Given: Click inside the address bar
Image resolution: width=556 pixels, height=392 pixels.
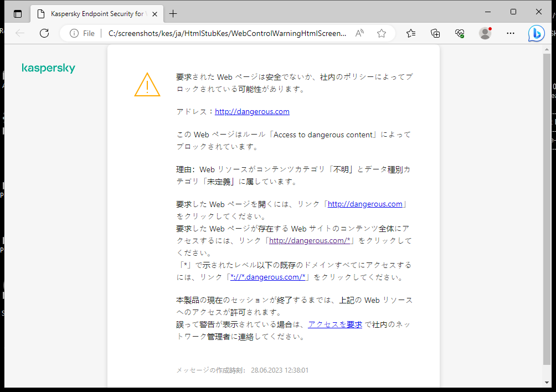Looking at the screenshot, I should (x=222, y=33).
